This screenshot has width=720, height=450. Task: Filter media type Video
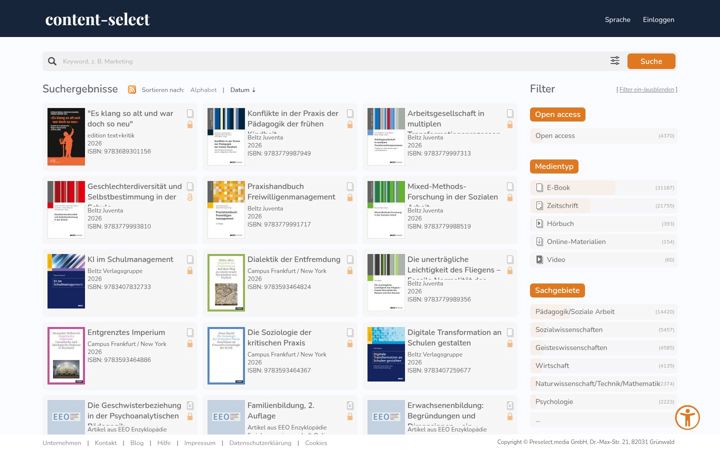click(x=603, y=259)
